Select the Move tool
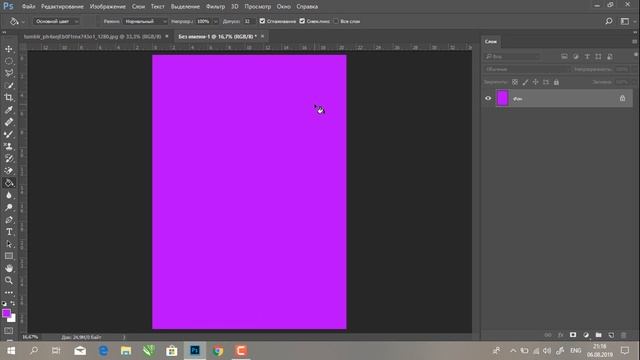 coord(9,49)
